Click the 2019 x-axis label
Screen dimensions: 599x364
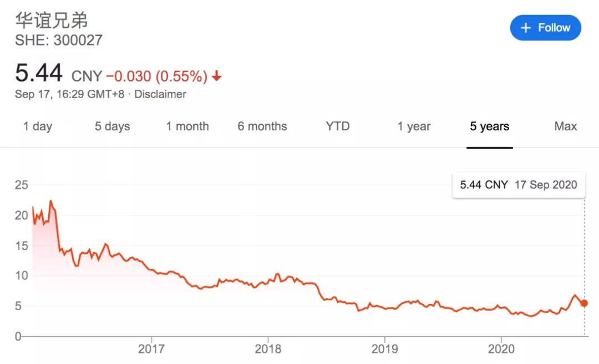tap(384, 349)
